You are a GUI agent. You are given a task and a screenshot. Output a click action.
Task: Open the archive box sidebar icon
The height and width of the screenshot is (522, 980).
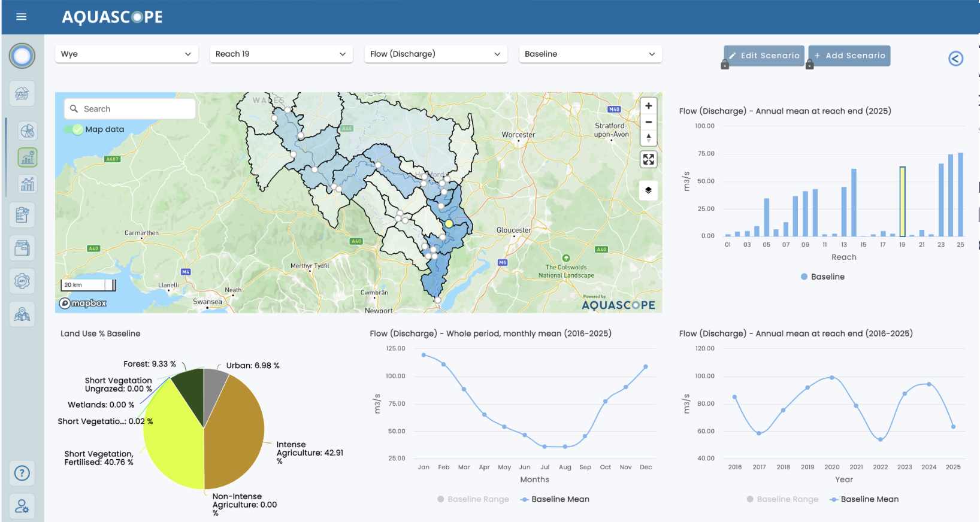[22, 247]
